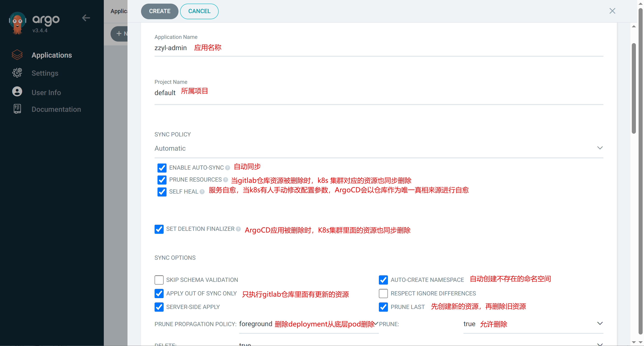Open the Documentation menu item
Viewport: 644px width, 346px height.
pyautogui.click(x=56, y=109)
